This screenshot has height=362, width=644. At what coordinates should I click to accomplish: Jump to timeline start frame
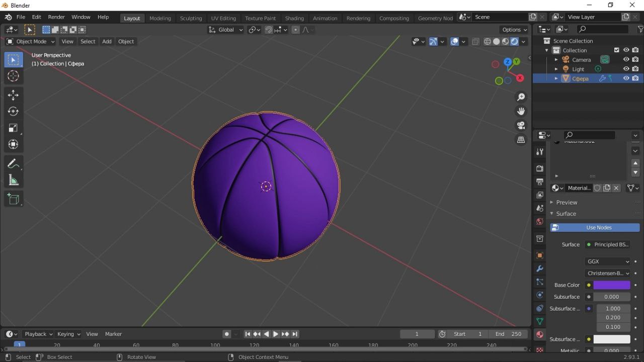click(x=248, y=334)
